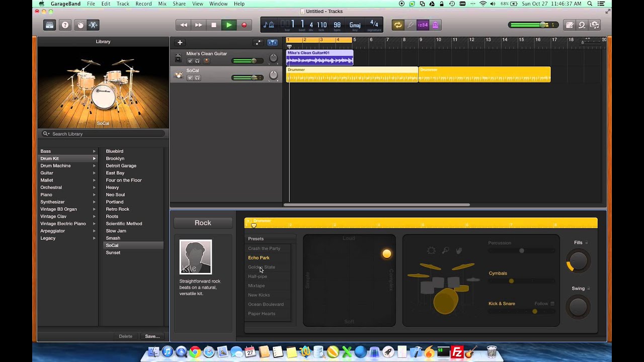The width and height of the screenshot is (644, 362).
Task: Show the Smart Controls knob button
Action: point(80,25)
